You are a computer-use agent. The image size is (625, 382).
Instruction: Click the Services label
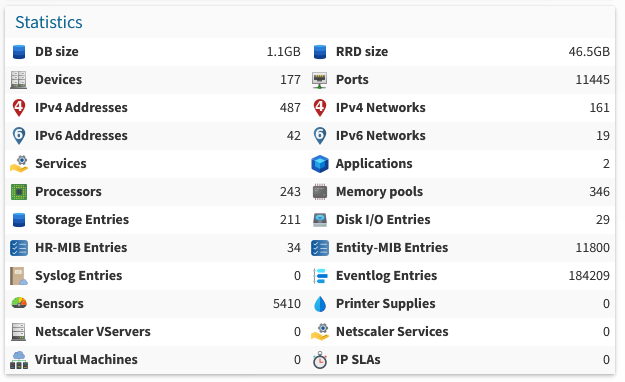click(x=61, y=164)
